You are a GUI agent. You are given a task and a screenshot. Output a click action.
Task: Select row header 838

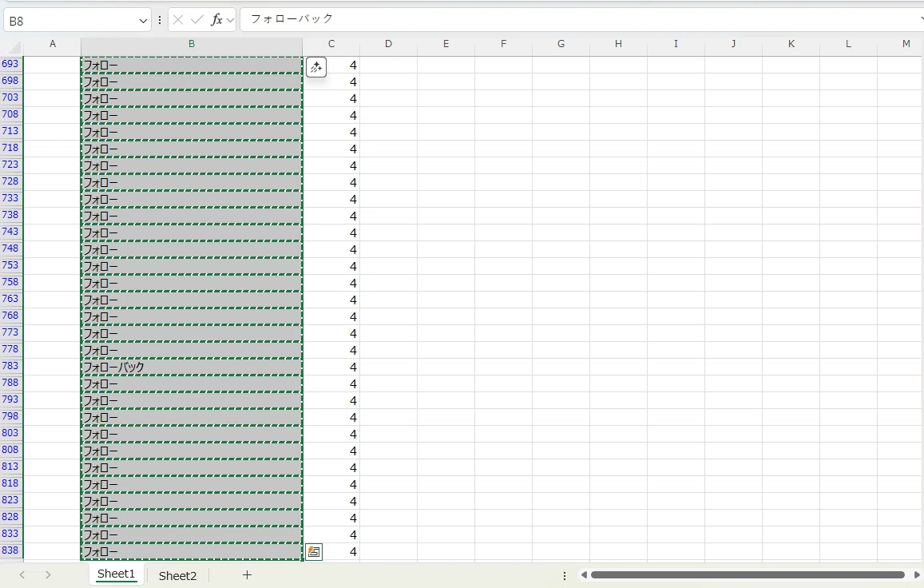point(10,550)
